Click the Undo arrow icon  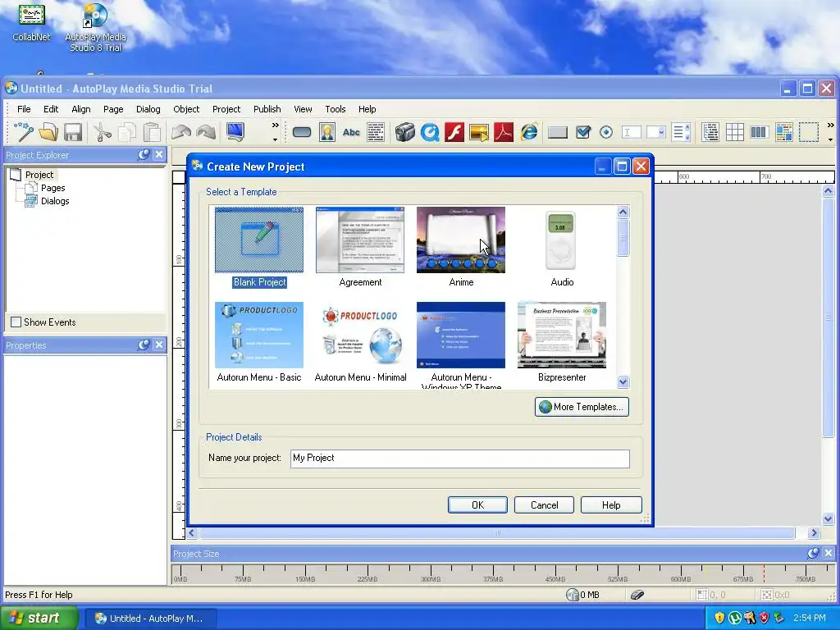(x=181, y=132)
